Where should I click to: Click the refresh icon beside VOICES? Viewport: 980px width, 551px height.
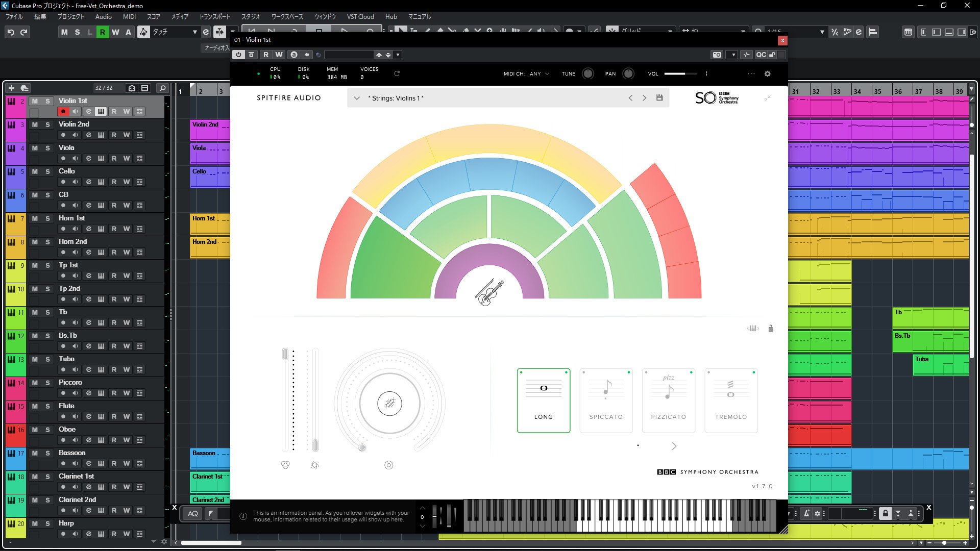tap(397, 73)
